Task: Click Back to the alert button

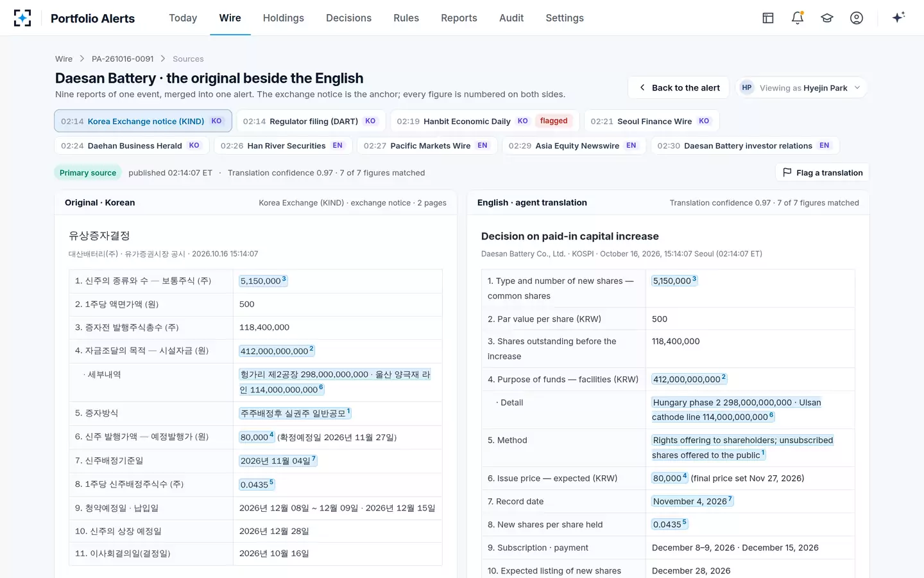Action: [678, 87]
